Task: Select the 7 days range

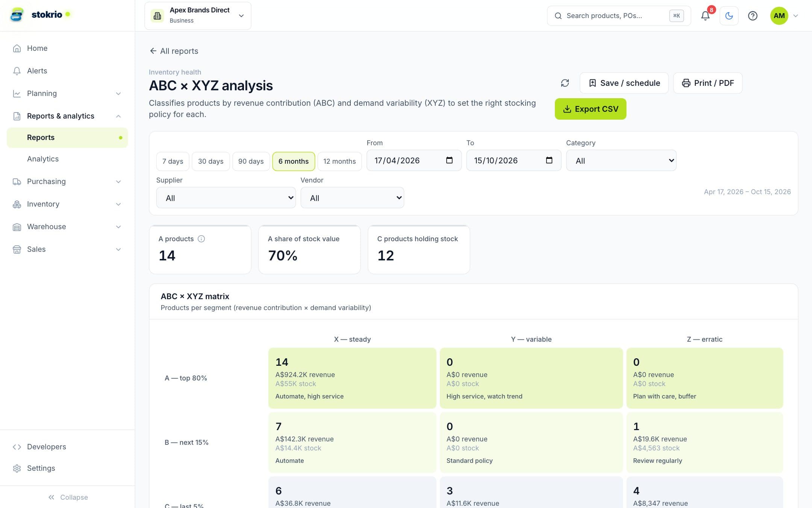Action: 173,161
